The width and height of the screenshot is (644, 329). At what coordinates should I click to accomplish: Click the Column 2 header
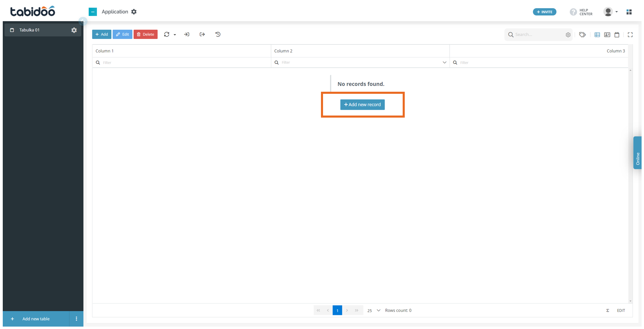click(360, 51)
